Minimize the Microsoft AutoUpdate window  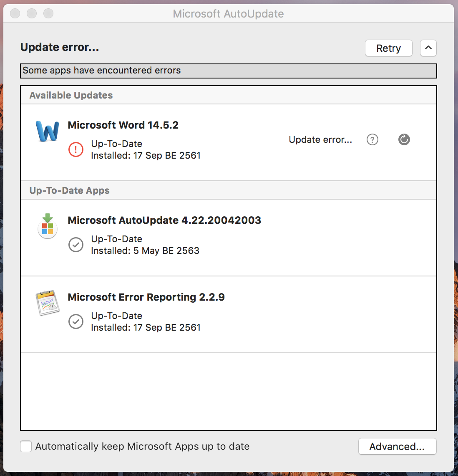32,13
